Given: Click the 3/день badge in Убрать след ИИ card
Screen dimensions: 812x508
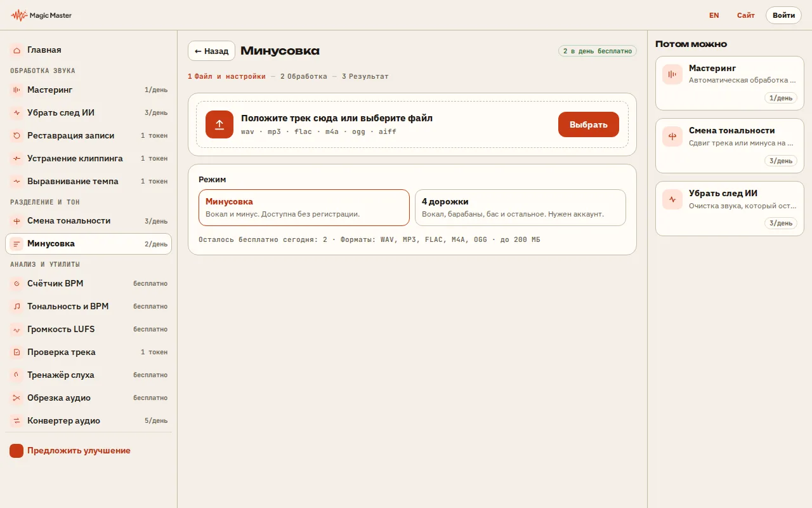Looking at the screenshot, I should 781,224.
